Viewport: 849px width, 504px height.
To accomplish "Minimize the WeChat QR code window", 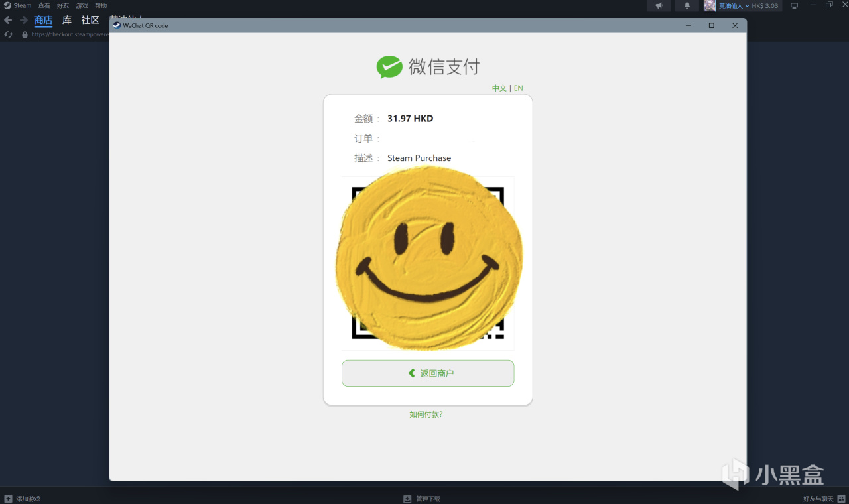I will pos(688,25).
